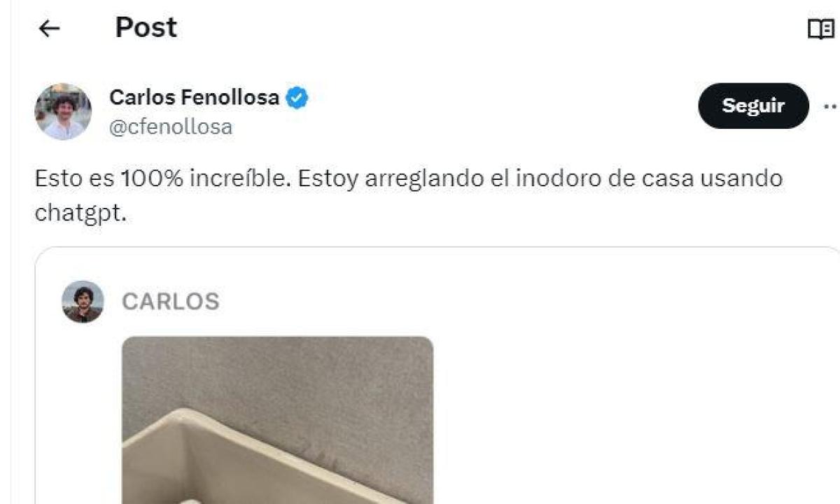Click the small avatar beside CARLOS
The width and height of the screenshot is (840, 504).
point(83,302)
